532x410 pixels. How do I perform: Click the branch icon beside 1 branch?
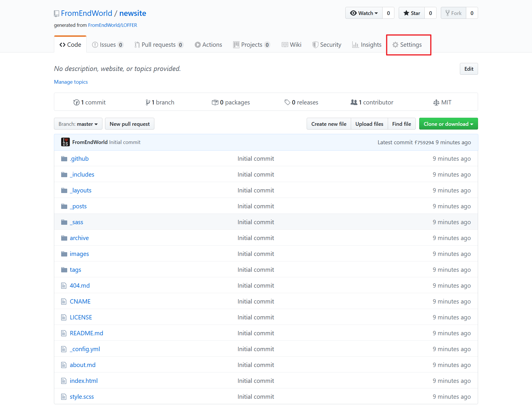(148, 102)
